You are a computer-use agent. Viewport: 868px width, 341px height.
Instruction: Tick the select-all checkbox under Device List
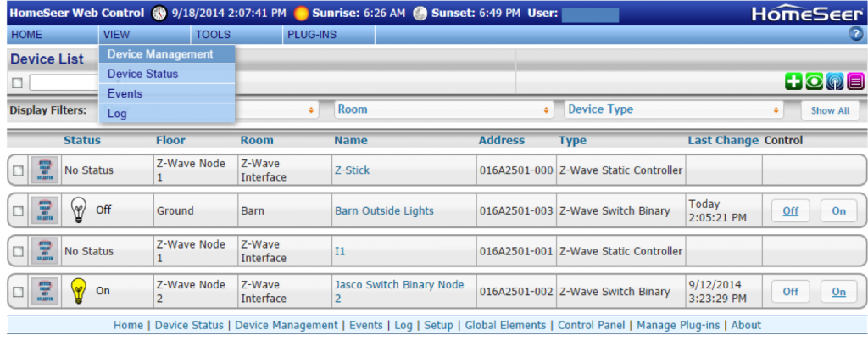pyautogui.click(x=17, y=82)
